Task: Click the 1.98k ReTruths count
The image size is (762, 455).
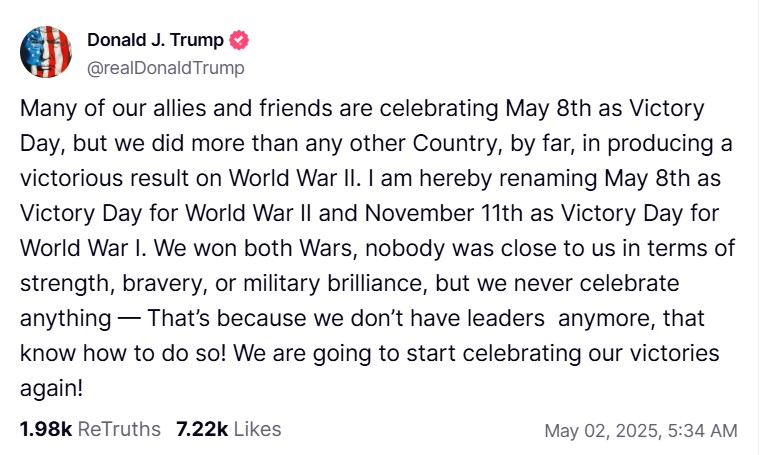Action: tap(44, 429)
